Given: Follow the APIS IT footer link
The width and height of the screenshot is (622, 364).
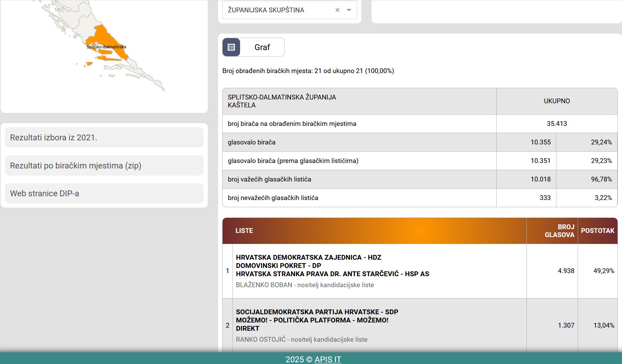Looking at the screenshot, I should (328, 359).
